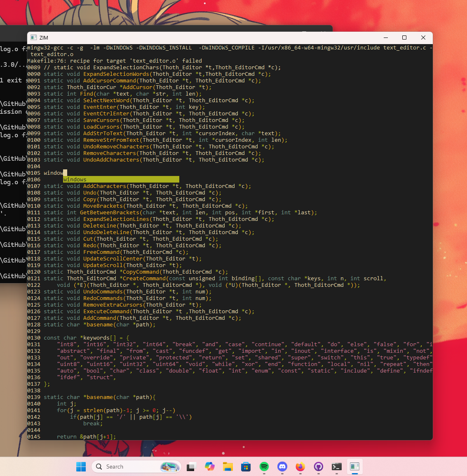Switch to Discord on the taskbar
Screen dimensions: 467x476
282,467
